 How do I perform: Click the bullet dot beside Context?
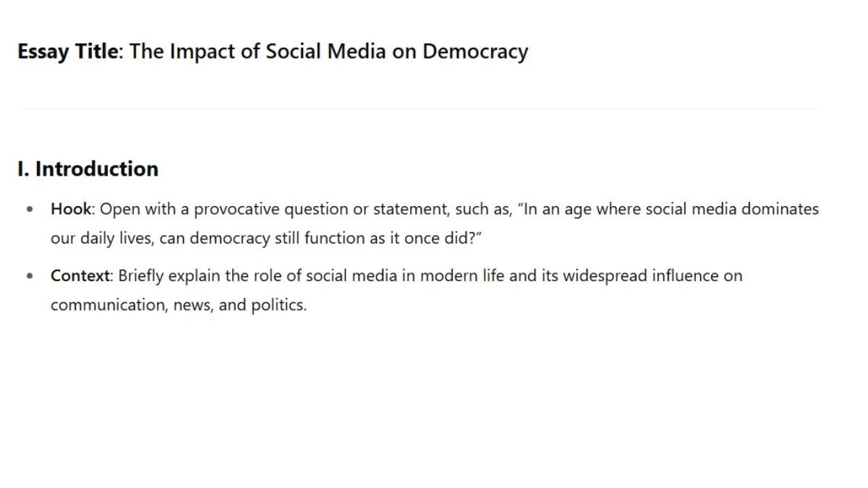tap(30, 276)
